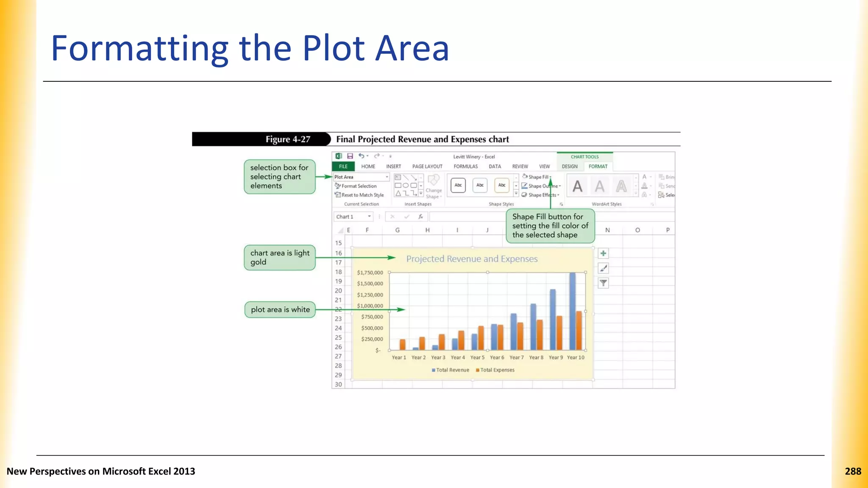868x488 pixels.
Task: Select the Triangle shape icon
Action: 398,193
